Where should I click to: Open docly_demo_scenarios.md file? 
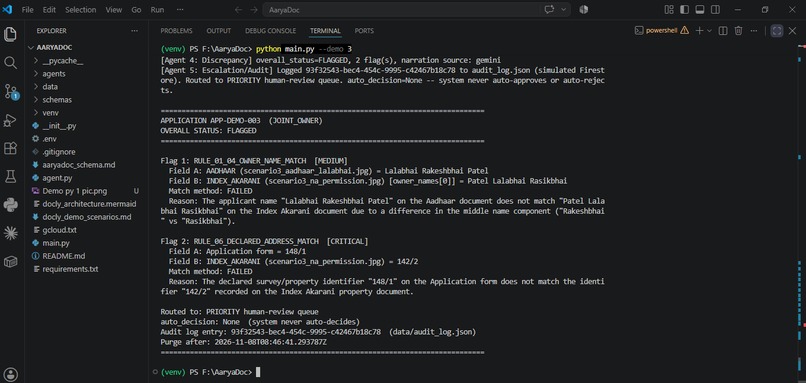[86, 217]
